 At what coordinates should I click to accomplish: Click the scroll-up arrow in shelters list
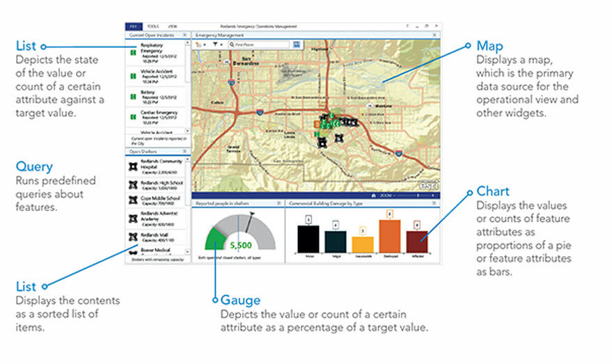pyautogui.click(x=187, y=159)
